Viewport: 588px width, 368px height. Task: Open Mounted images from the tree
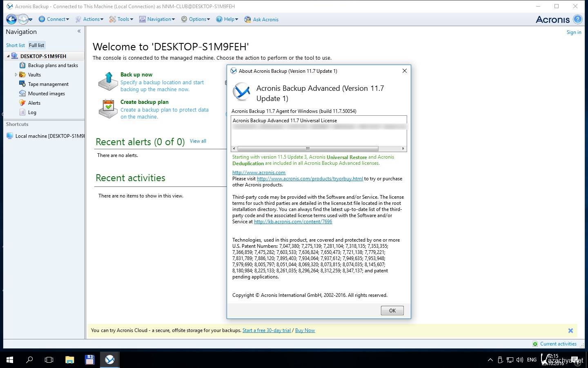(x=46, y=94)
